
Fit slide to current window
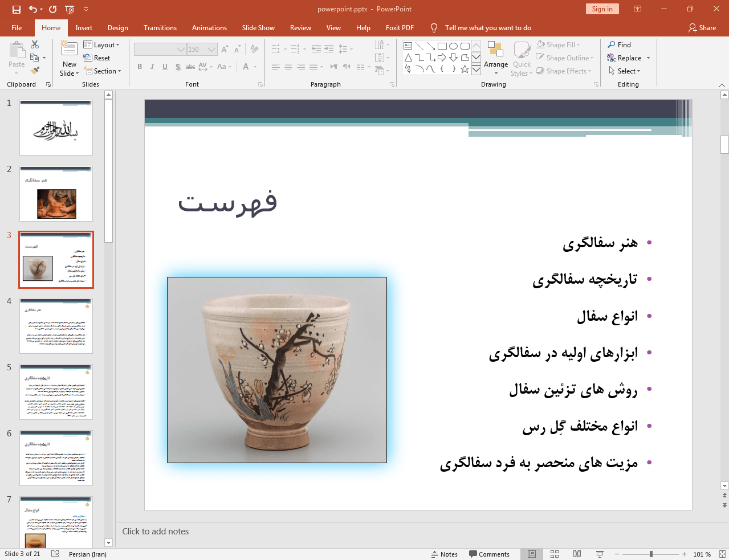point(722,554)
